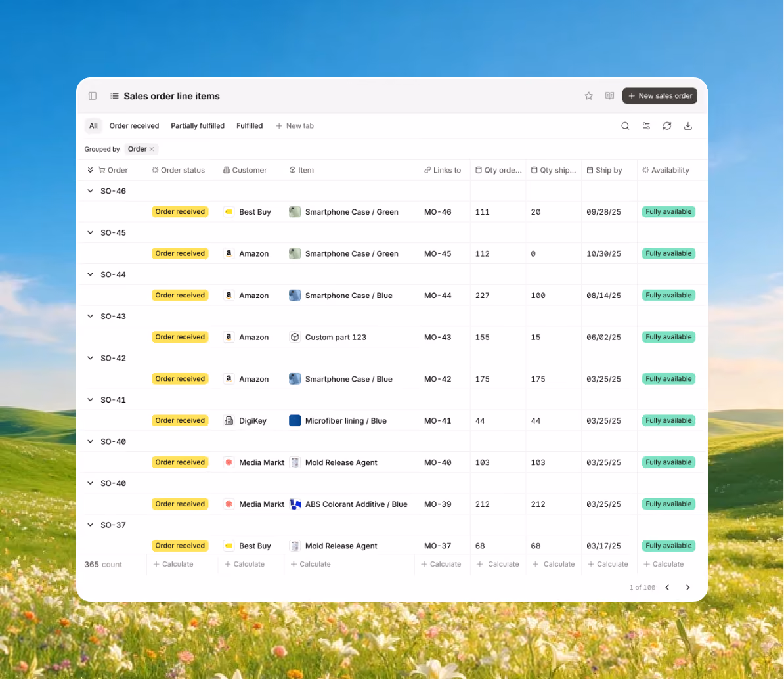Open the book guide icon

(609, 96)
